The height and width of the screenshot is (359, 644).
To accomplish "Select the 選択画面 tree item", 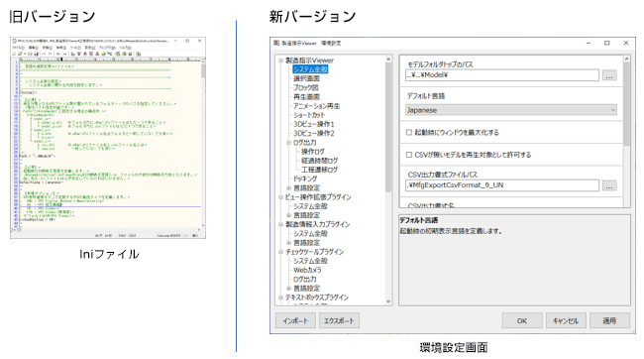I will pos(306,78).
